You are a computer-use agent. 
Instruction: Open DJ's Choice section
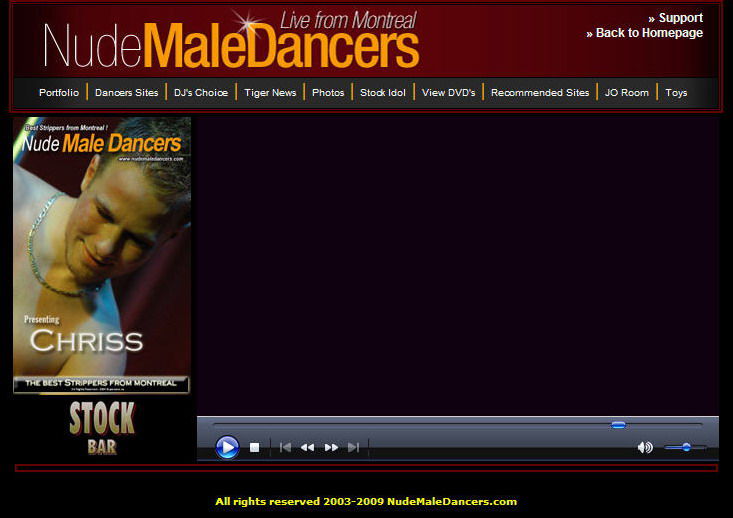[201, 93]
